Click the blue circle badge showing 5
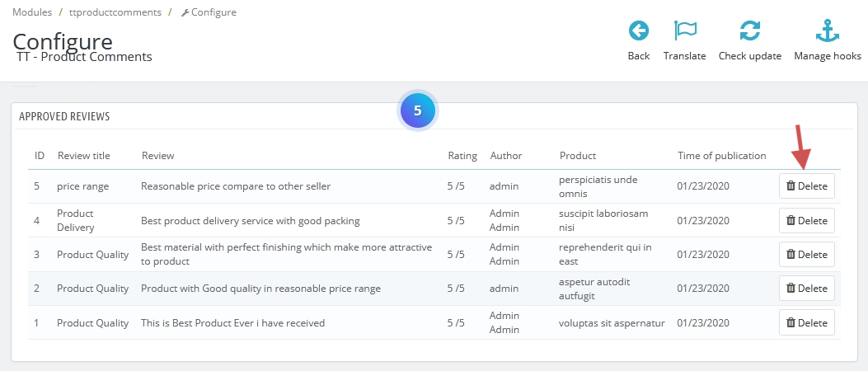868x371 pixels. tap(417, 110)
